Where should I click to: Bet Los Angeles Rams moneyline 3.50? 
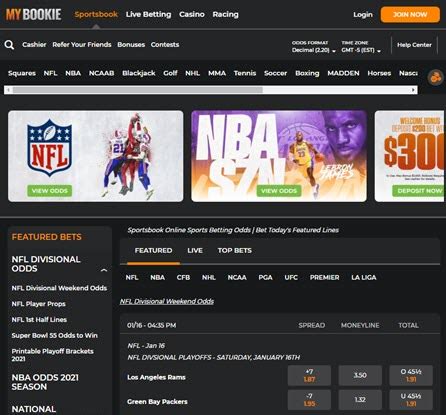pos(360,375)
